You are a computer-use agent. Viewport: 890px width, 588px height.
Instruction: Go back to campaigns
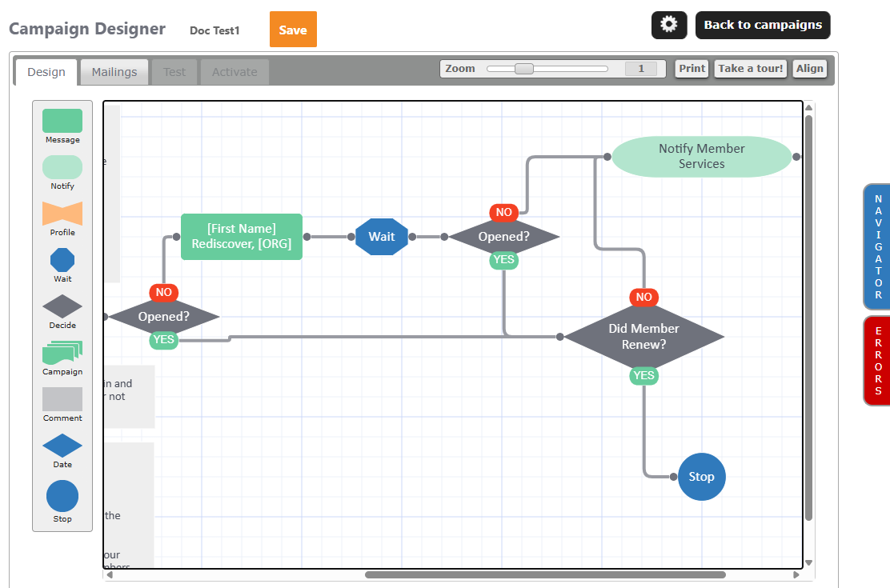coord(763,25)
